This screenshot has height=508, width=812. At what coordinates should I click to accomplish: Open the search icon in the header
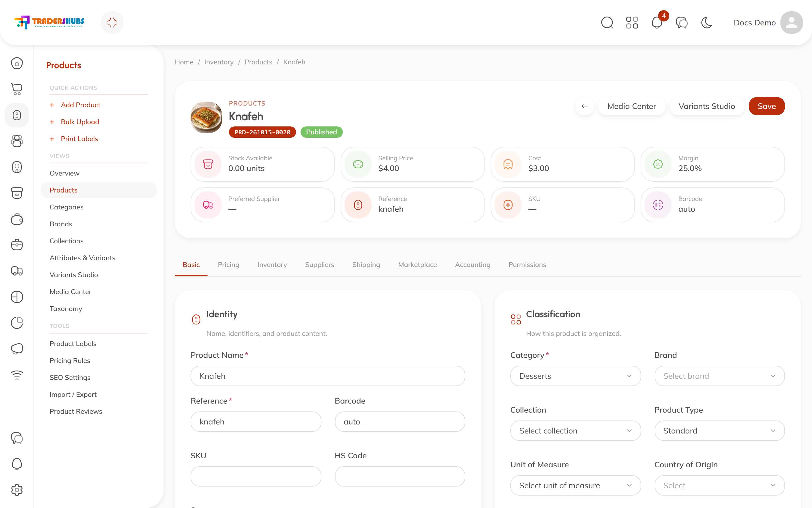tap(607, 23)
